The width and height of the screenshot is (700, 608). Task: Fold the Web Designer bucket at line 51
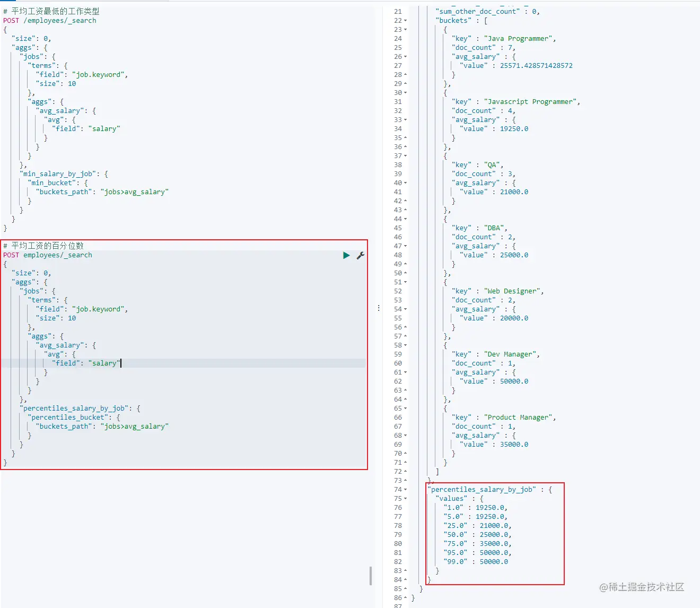coord(406,282)
